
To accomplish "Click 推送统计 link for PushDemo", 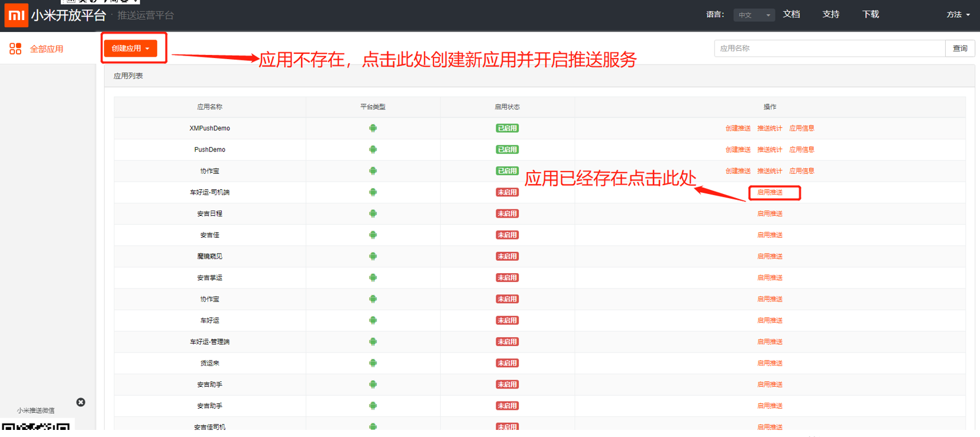I will (769, 150).
